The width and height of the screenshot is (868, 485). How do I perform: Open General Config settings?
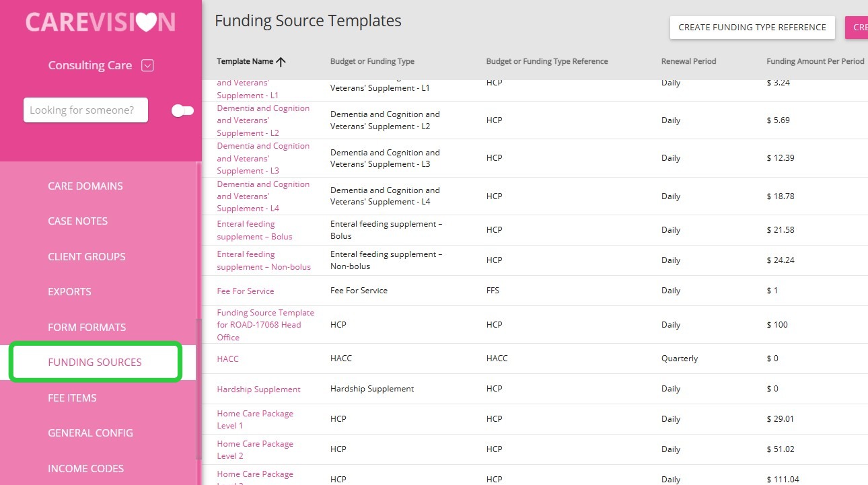[x=90, y=433]
